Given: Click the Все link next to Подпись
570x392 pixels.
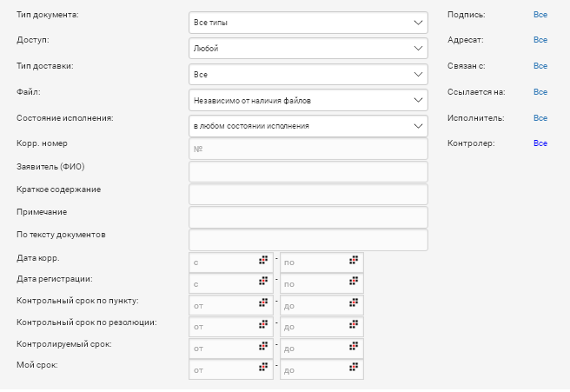Looking at the screenshot, I should [540, 15].
